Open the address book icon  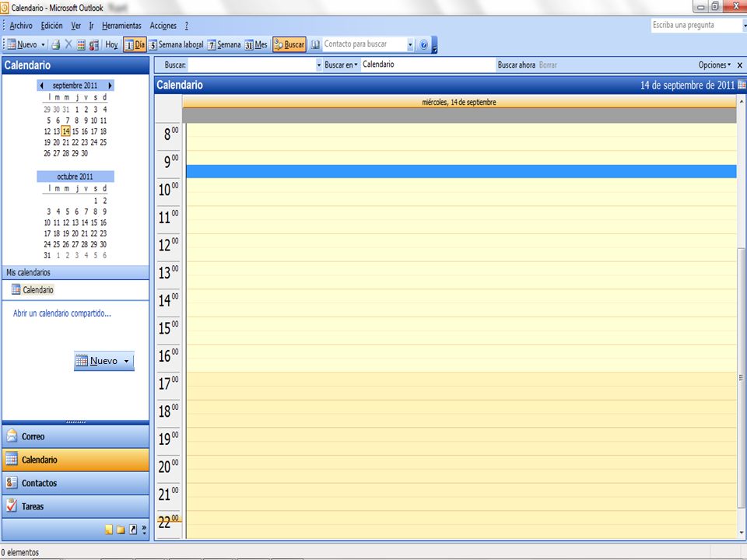pyautogui.click(x=315, y=45)
